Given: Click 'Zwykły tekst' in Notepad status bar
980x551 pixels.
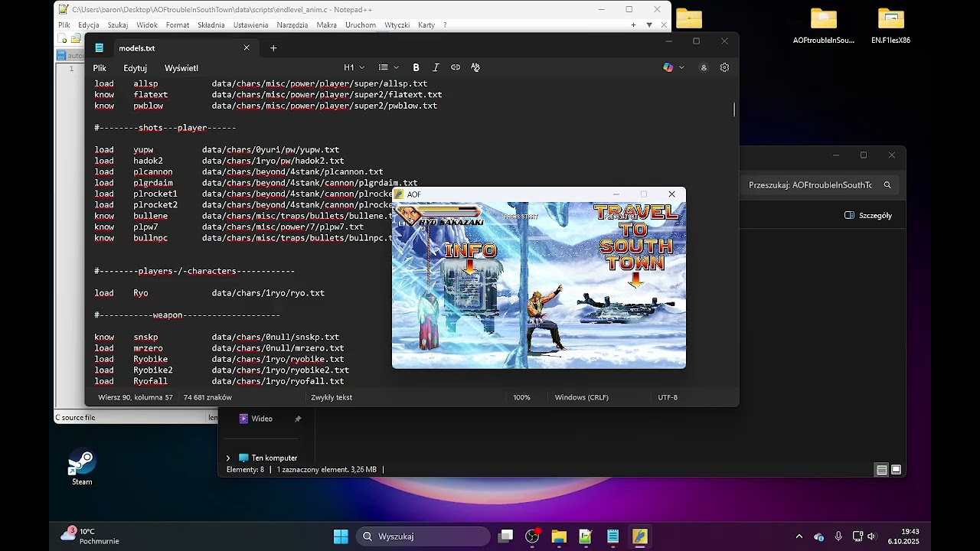Looking at the screenshot, I should [x=332, y=398].
